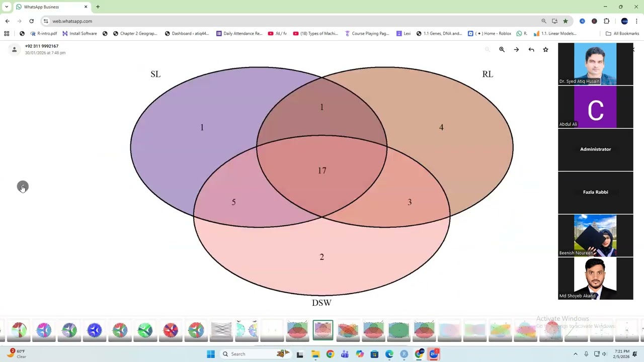Click Md Shoyeb Akand participant tile
The image size is (644, 362).
click(596, 278)
